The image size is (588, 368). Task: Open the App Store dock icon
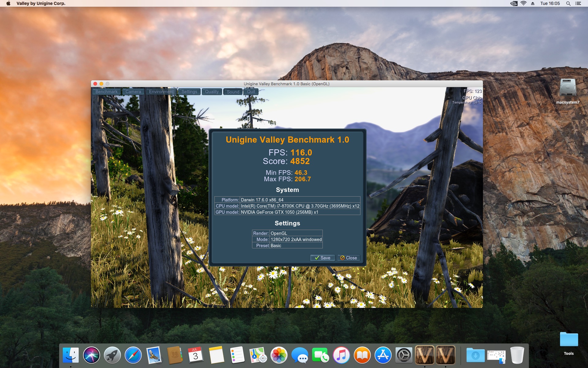pos(383,355)
